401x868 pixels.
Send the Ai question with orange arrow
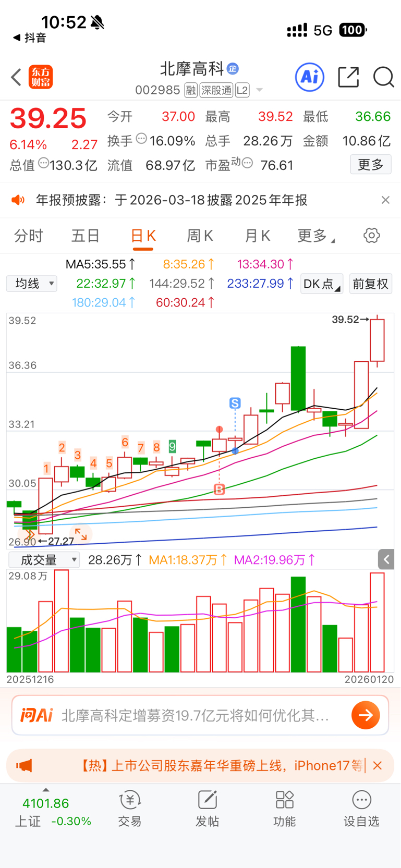point(366,715)
